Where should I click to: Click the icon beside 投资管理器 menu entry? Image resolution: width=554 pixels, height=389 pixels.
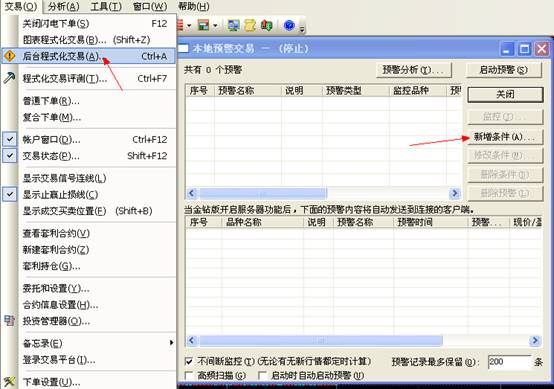click(x=10, y=320)
